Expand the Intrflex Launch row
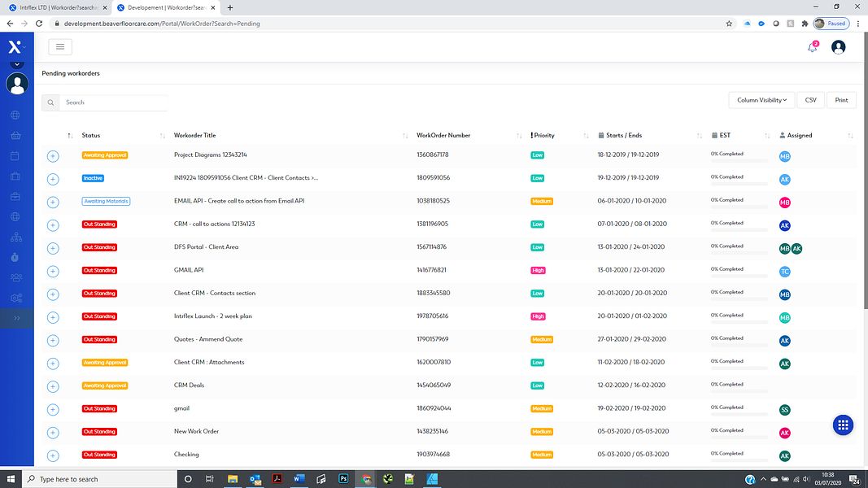 [x=53, y=317]
